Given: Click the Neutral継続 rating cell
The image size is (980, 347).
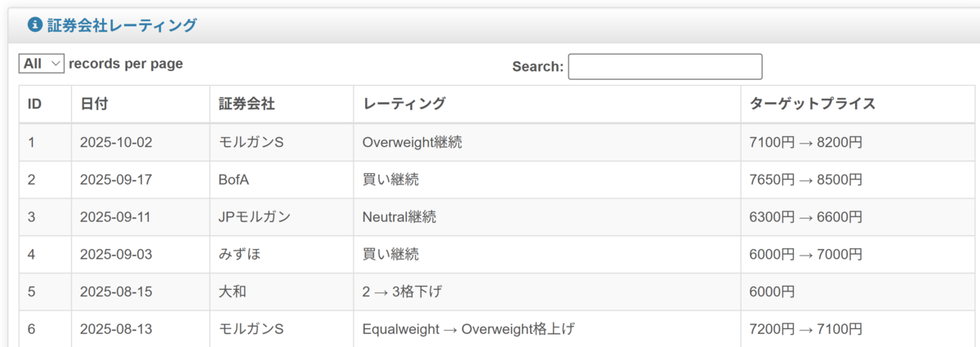Looking at the screenshot, I should click(x=547, y=217).
